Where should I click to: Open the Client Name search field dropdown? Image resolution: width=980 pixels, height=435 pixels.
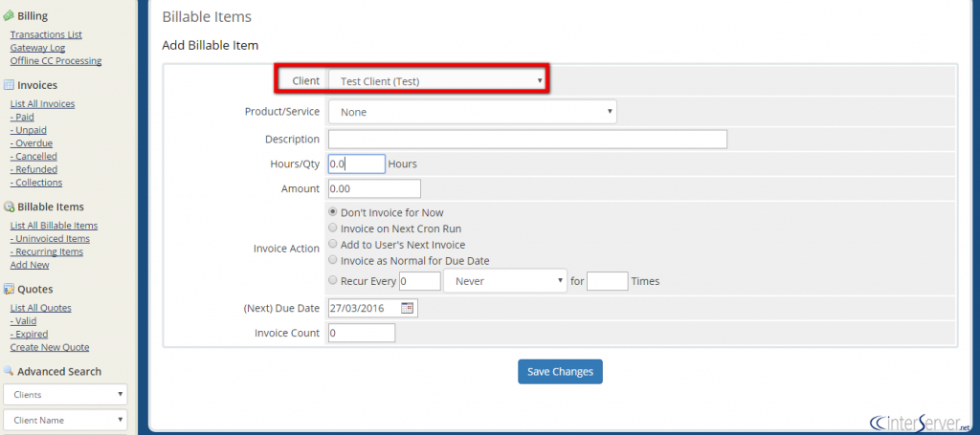tap(65, 420)
